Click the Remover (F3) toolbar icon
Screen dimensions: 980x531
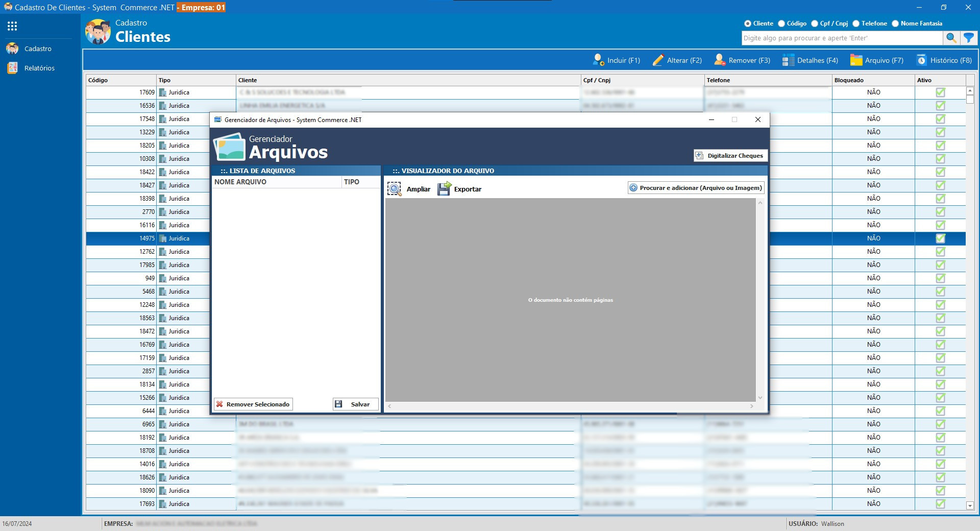[719, 60]
